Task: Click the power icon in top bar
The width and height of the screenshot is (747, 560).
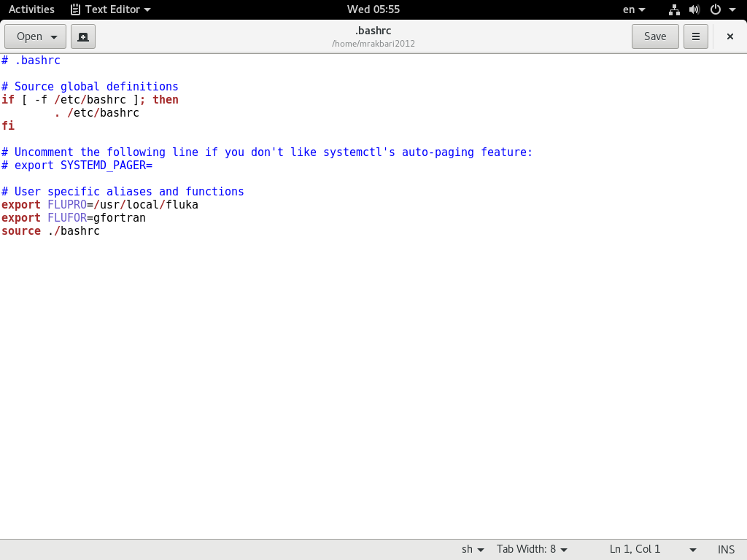Action: tap(716, 9)
